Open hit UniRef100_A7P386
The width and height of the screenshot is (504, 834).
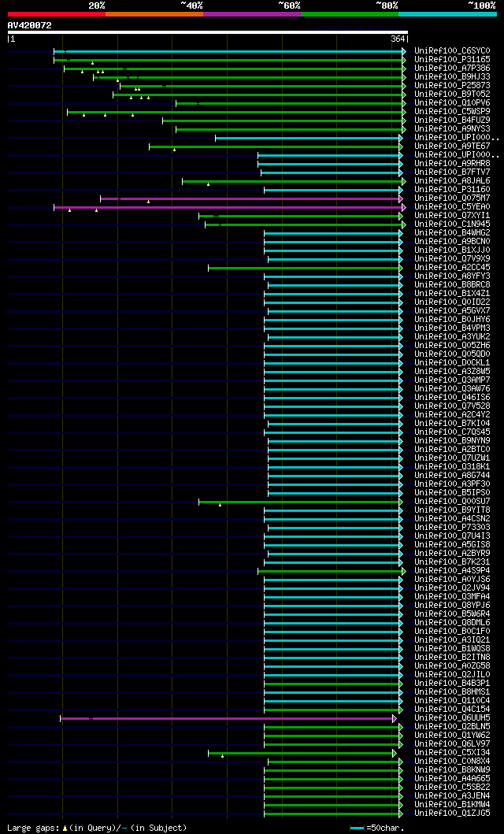point(453,68)
